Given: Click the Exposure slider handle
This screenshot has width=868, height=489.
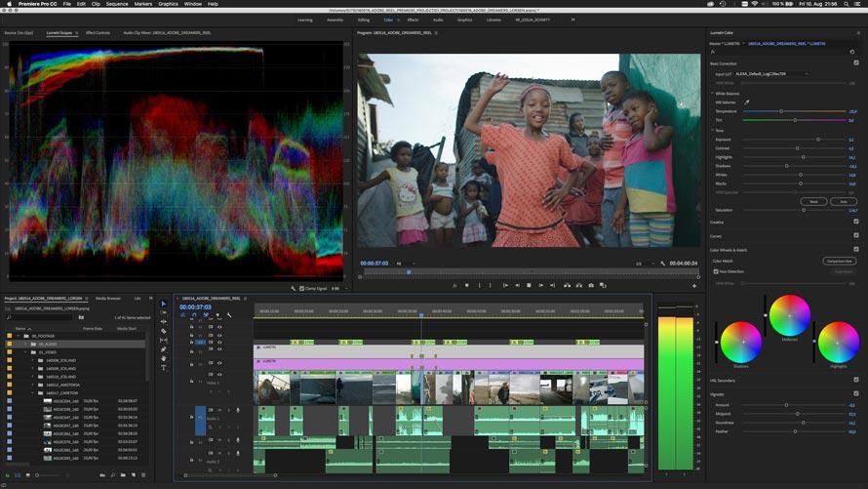Looking at the screenshot, I should click(x=818, y=140).
